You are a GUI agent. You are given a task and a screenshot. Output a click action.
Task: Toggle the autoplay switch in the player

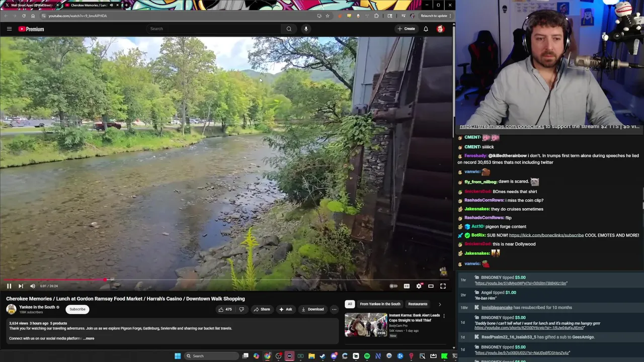[x=393, y=286]
